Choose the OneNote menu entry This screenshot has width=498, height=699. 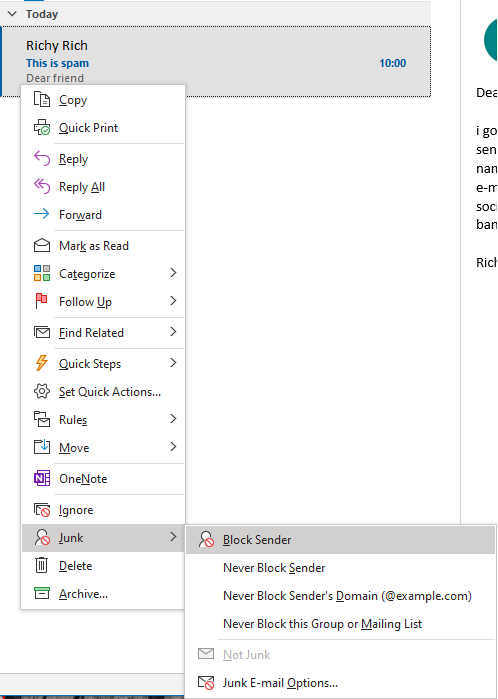click(103, 478)
